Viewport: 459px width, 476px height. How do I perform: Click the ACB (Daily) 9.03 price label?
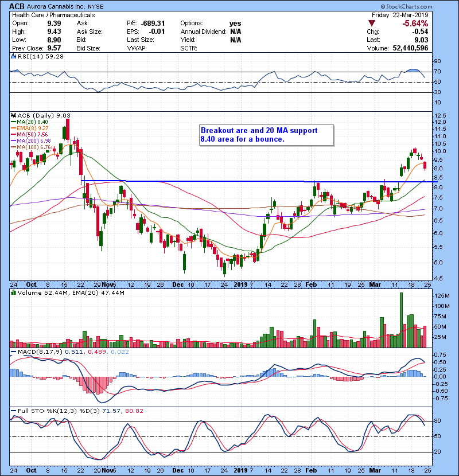tap(44, 116)
